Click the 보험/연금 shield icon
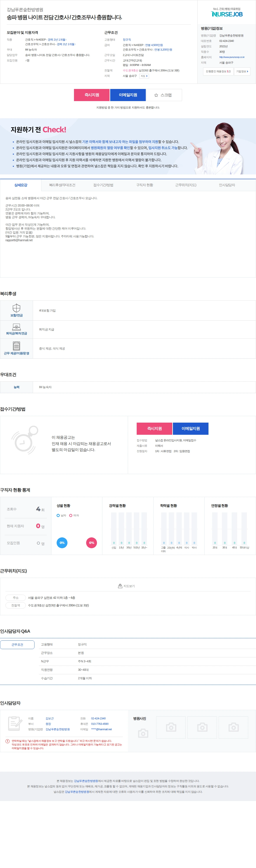 (x=16, y=308)
